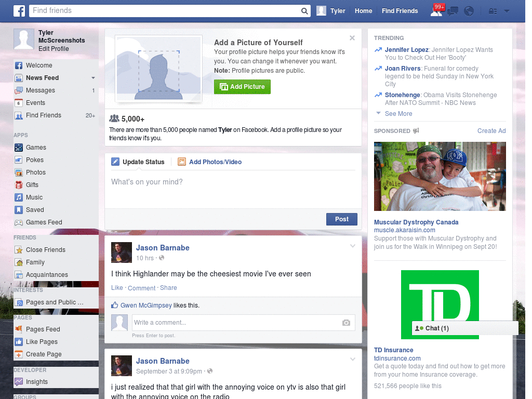Image resolution: width=532 pixels, height=399 pixels.
Task: Open options arrow on Jason Barnabe's 10 hrs post
Action: tap(353, 246)
